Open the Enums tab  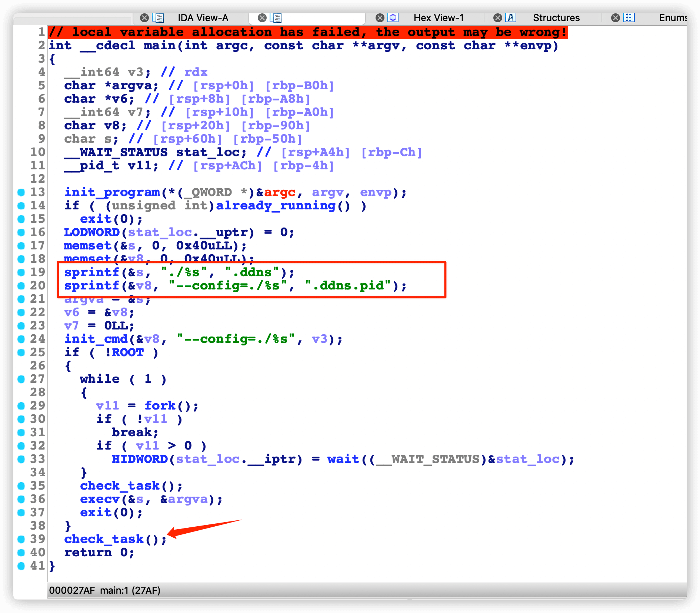pos(673,18)
